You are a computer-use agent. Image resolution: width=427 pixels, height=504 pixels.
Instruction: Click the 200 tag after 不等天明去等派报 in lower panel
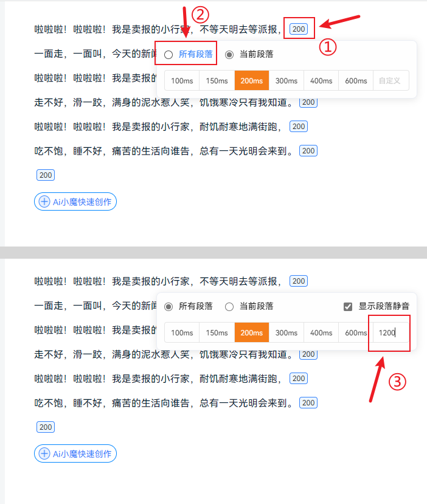298,281
